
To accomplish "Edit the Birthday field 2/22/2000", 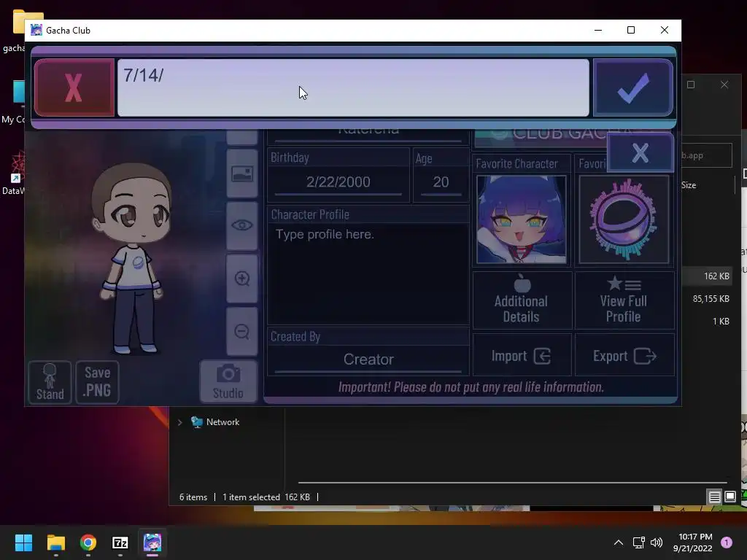I will (x=338, y=182).
